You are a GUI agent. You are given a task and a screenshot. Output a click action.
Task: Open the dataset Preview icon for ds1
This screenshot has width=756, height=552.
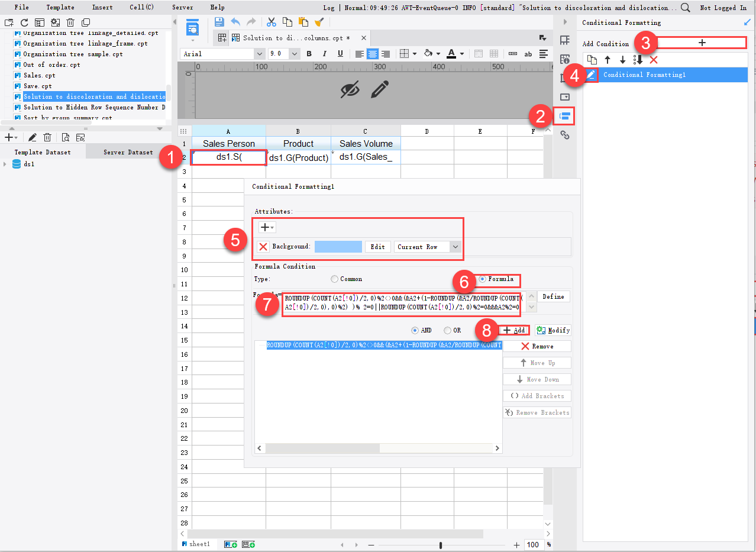pos(65,136)
